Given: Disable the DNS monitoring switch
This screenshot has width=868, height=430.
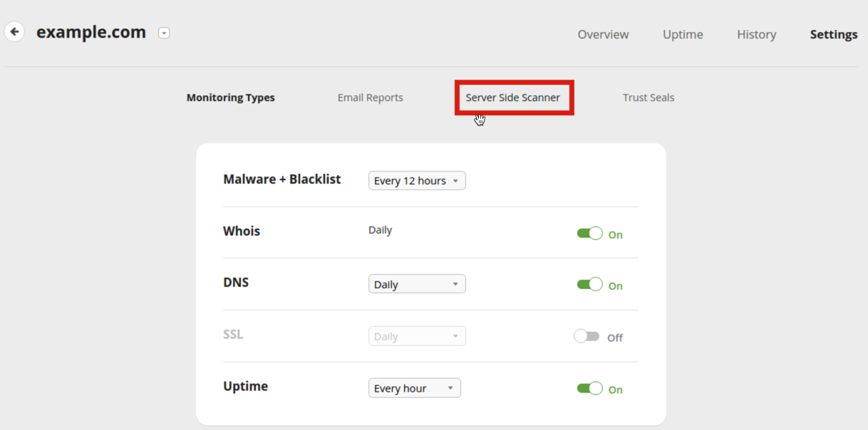Looking at the screenshot, I should tap(589, 285).
